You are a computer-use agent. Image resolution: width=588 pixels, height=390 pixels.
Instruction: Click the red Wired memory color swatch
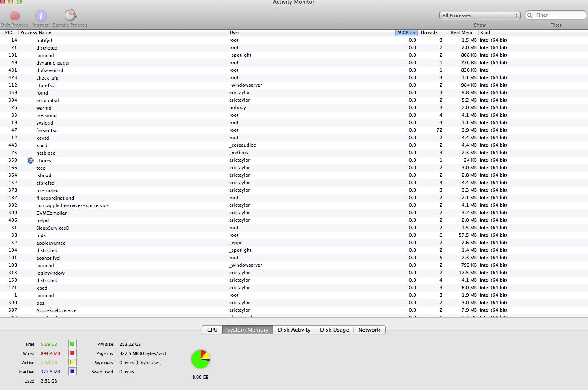(x=72, y=353)
